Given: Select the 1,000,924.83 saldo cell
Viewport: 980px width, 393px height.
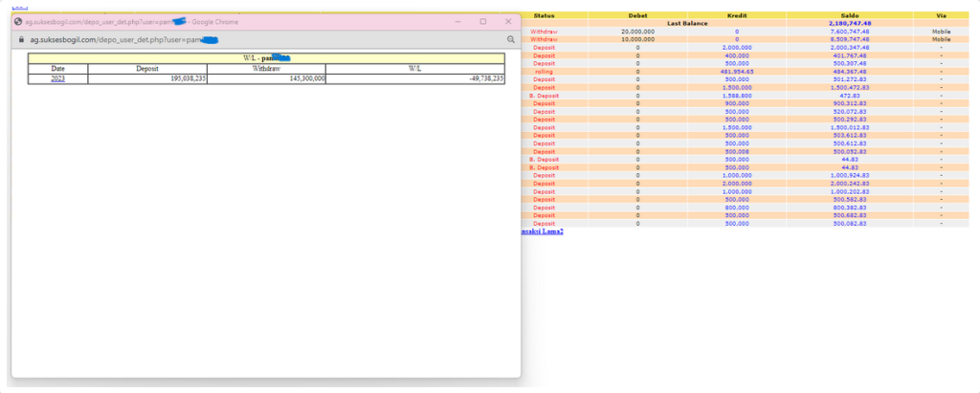Looking at the screenshot, I should [850, 176].
